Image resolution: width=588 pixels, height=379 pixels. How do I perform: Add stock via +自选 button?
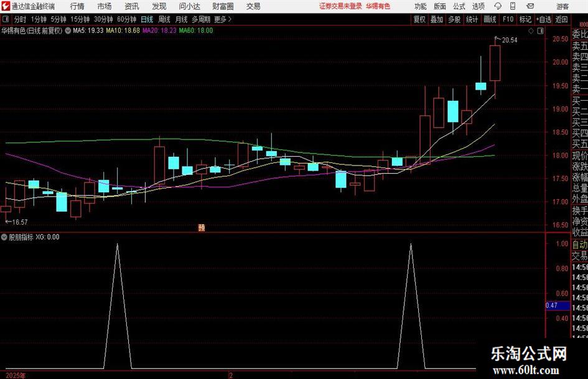tap(544, 19)
